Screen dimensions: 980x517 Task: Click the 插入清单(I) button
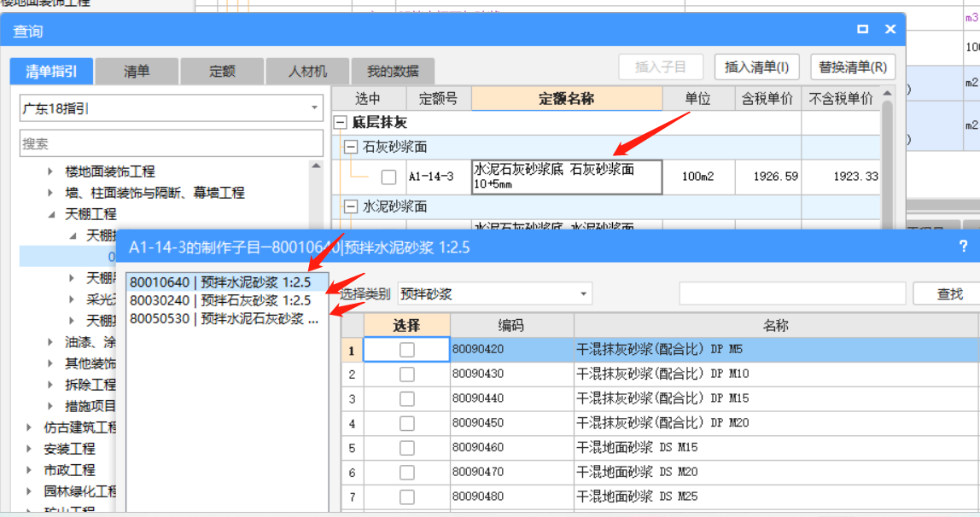point(757,67)
